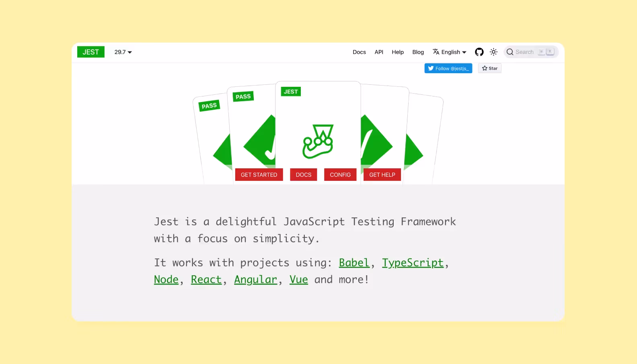637x364 pixels.
Task: Follow the React link
Action: 206,280
